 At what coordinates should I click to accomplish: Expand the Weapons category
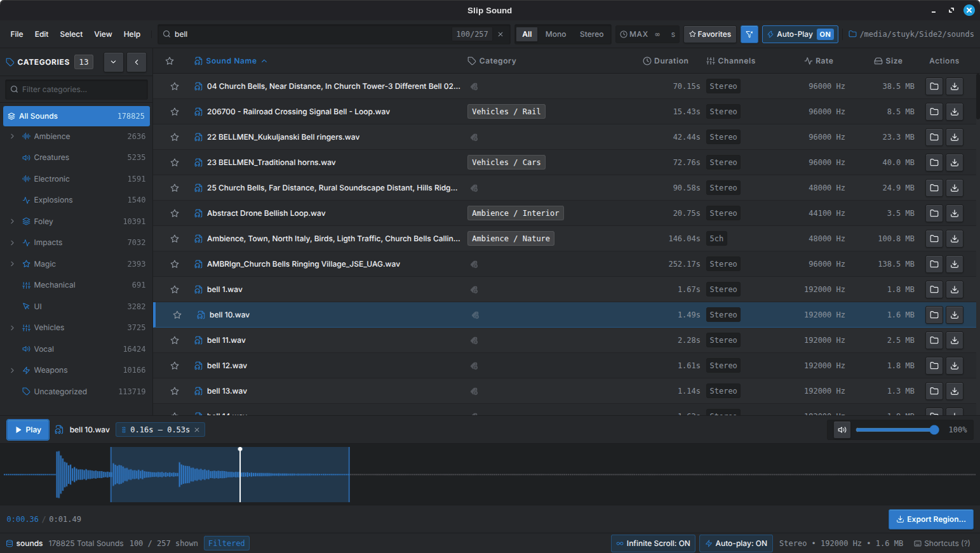(12, 370)
